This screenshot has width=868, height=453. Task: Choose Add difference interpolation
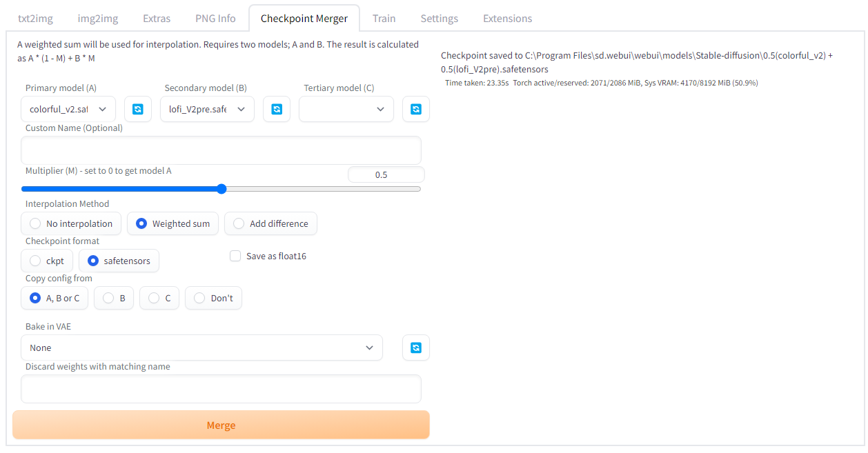point(238,223)
